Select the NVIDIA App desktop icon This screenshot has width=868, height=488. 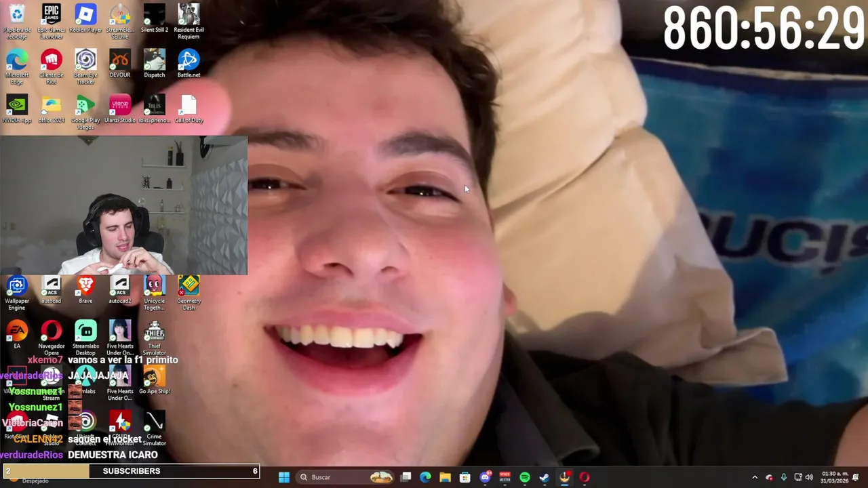tap(17, 108)
